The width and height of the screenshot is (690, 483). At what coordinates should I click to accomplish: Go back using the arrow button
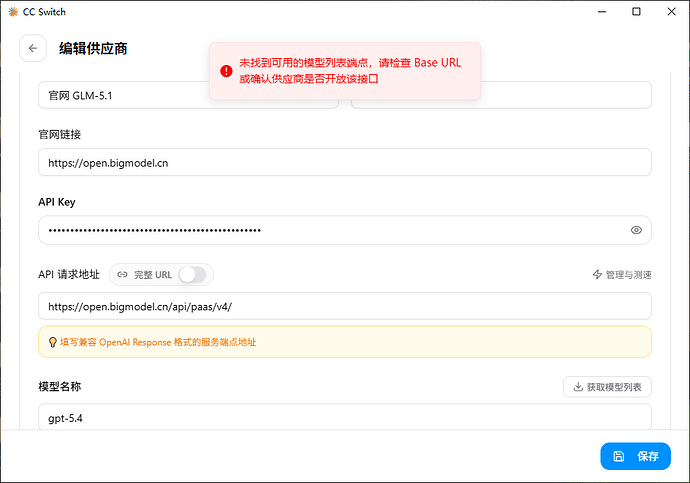33,48
